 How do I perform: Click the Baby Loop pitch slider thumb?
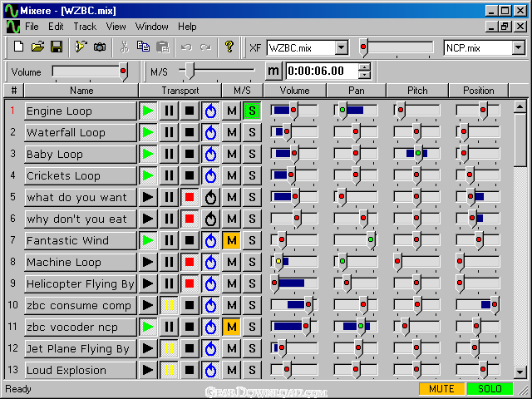pyautogui.click(x=418, y=154)
